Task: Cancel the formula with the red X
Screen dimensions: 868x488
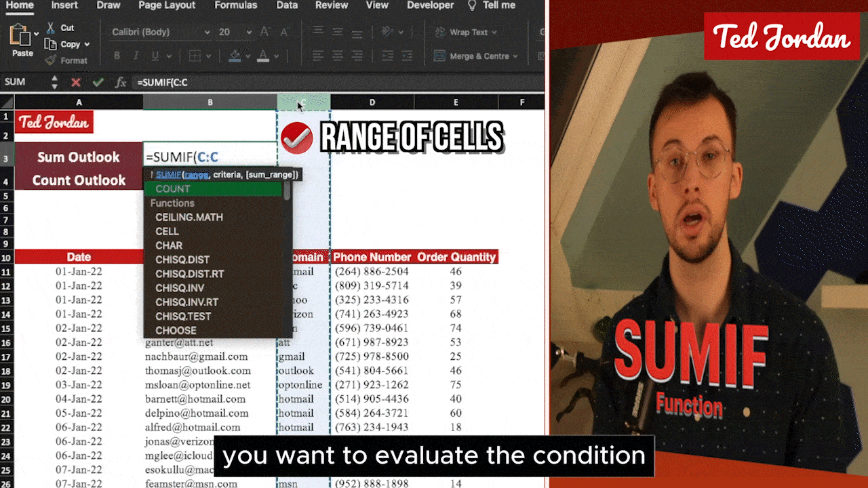Action: (x=75, y=82)
